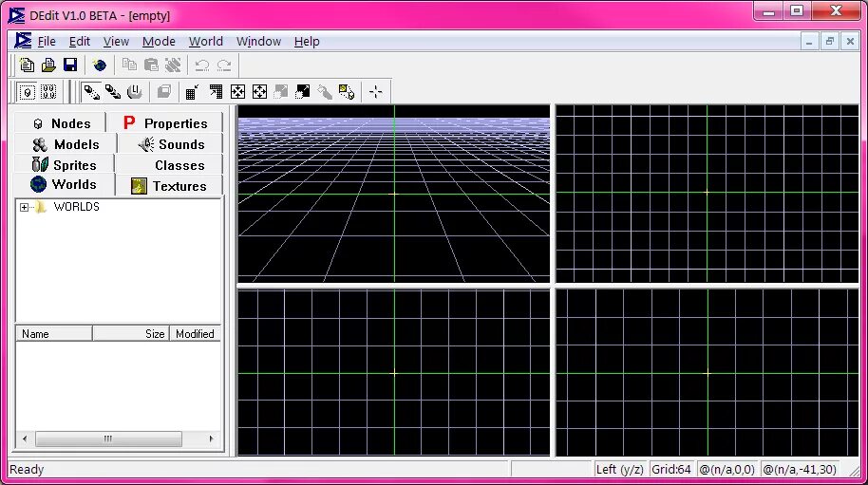Click the file list's left scroll arrow

point(25,438)
